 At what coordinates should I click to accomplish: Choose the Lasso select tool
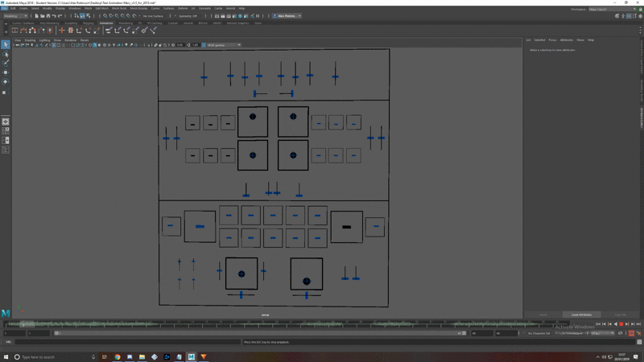point(6,54)
